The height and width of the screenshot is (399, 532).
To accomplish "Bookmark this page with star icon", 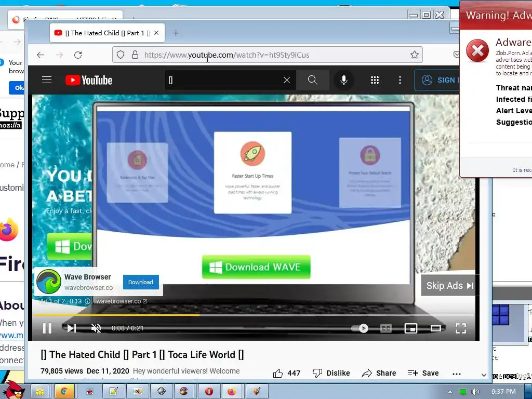I will 414,55.
